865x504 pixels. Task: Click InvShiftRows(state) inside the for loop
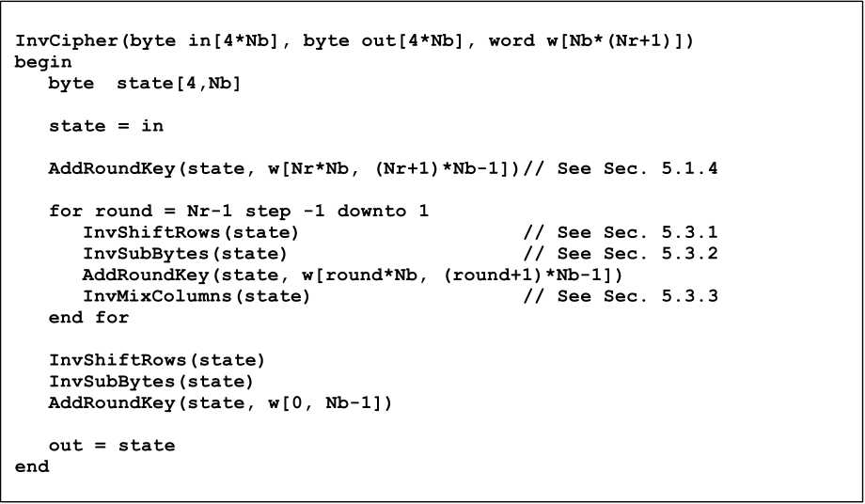pos(191,232)
